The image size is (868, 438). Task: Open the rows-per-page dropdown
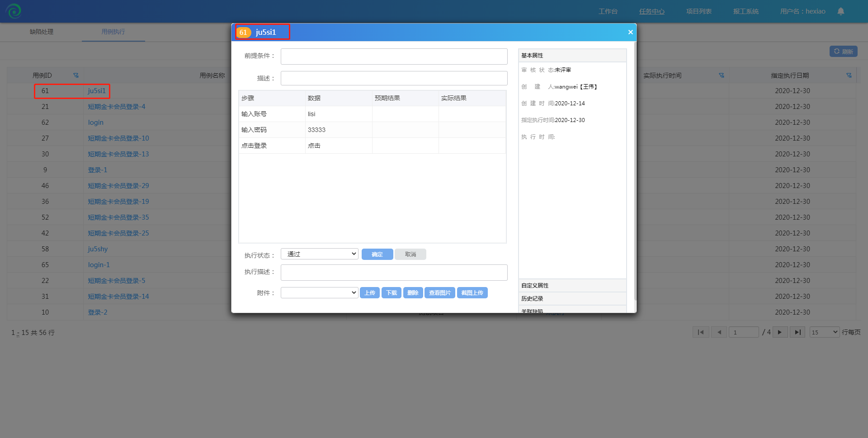pyautogui.click(x=824, y=332)
